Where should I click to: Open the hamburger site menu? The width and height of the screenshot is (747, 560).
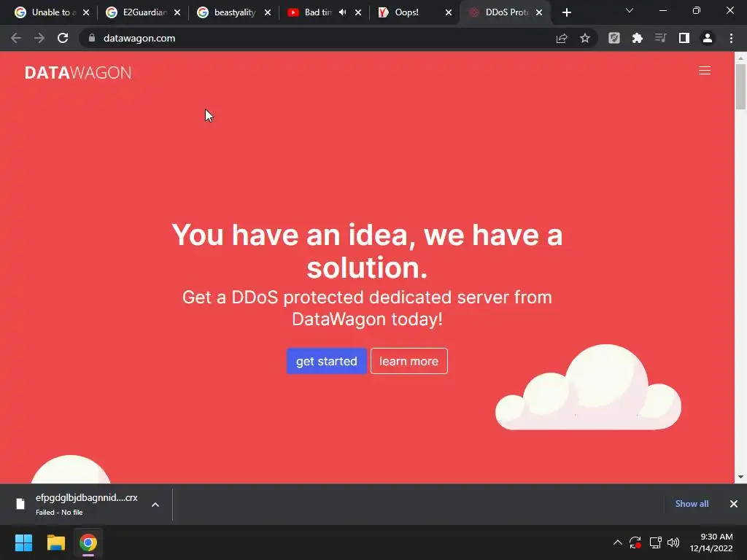click(705, 71)
